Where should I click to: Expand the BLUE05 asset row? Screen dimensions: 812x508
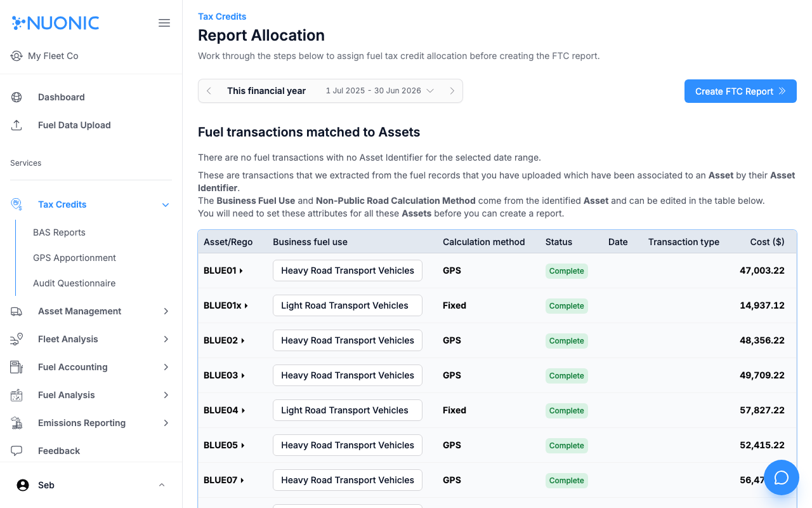point(243,446)
